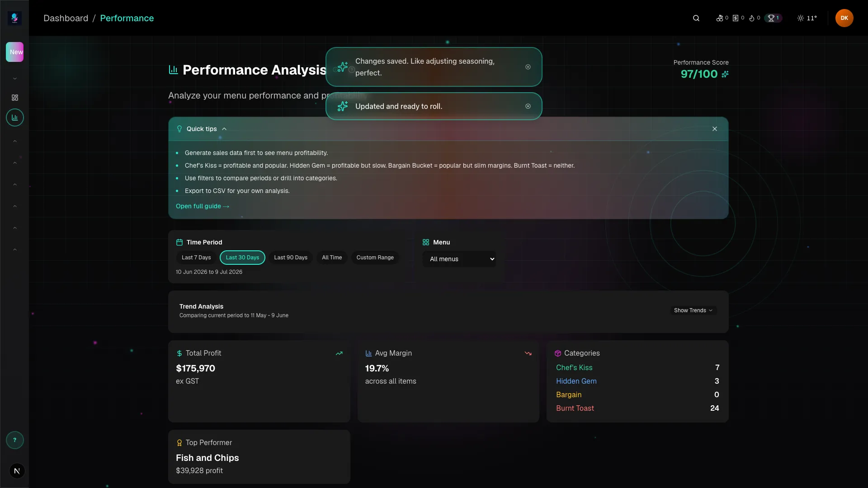Click the Burnt Toast count 24
The height and width of the screenshot is (488, 868).
pos(715,408)
